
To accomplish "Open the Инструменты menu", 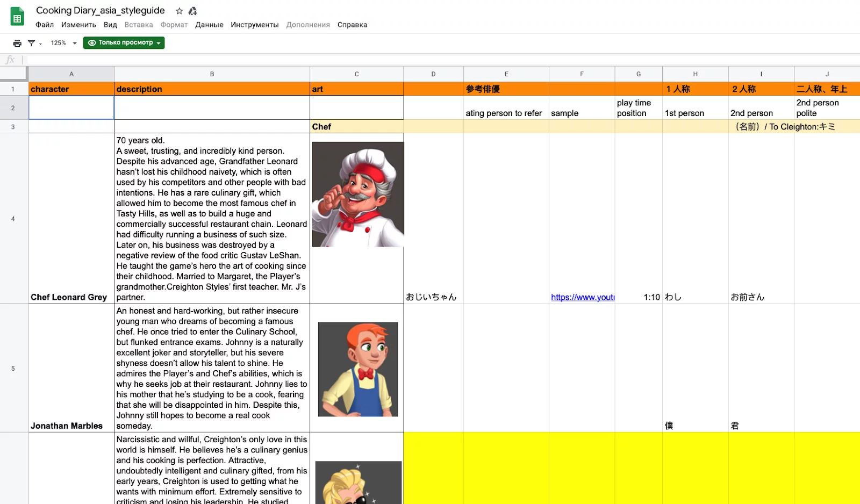I will [255, 25].
